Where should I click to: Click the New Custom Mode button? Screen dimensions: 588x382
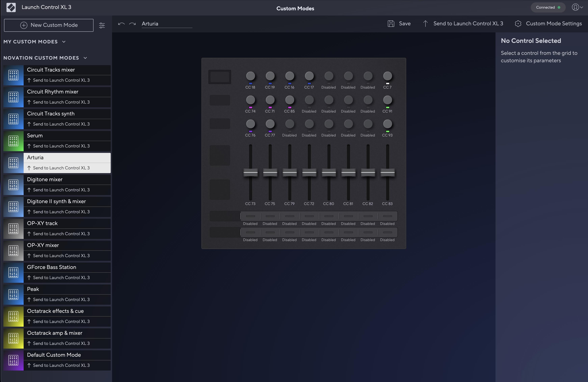(49, 25)
